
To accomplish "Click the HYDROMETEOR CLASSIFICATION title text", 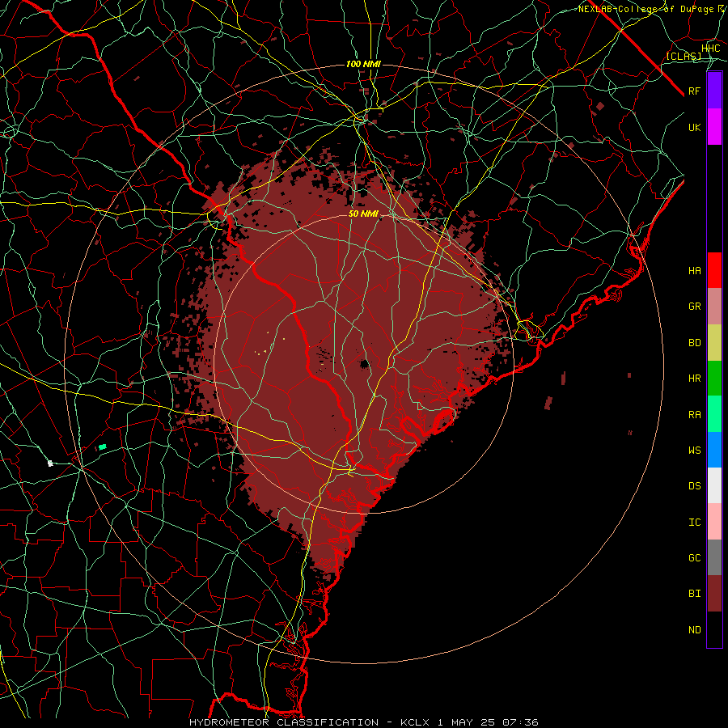I will click(x=284, y=722).
